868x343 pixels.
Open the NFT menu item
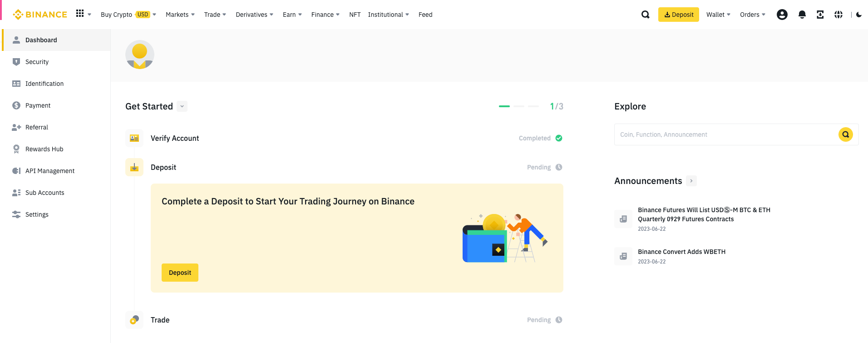355,15
